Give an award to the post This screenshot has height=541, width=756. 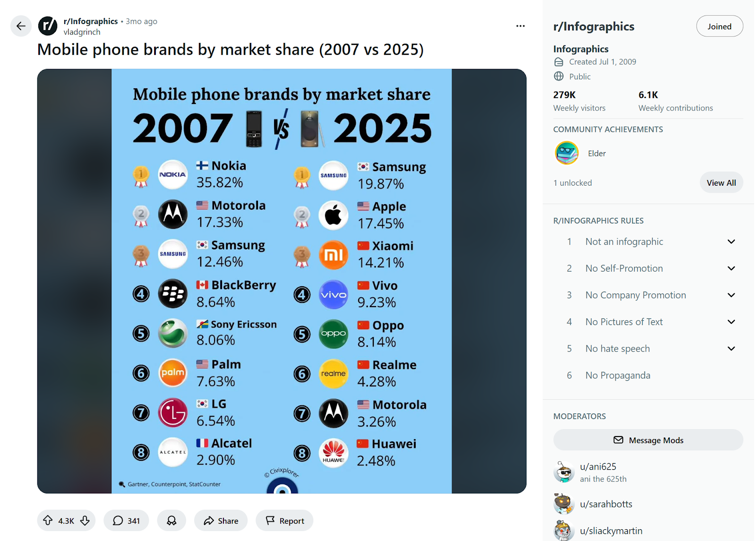[172, 521]
